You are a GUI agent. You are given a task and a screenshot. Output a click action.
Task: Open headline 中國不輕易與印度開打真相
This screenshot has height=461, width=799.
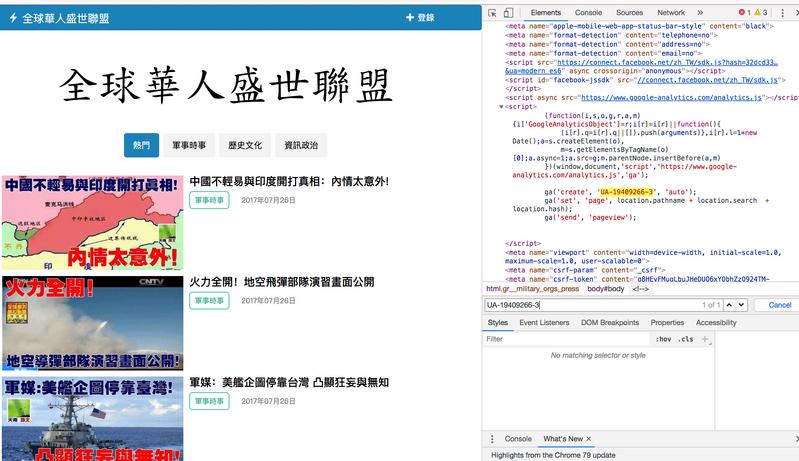[x=289, y=182]
